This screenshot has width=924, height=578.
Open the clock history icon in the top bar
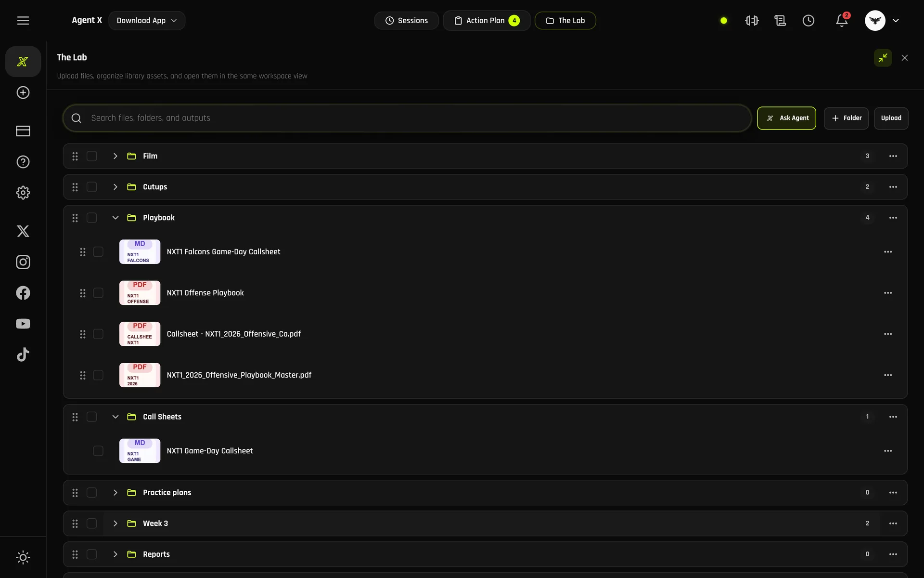pos(808,20)
